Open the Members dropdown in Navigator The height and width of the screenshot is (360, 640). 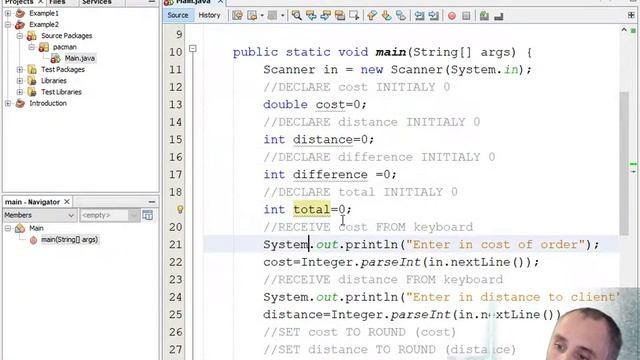tap(39, 215)
